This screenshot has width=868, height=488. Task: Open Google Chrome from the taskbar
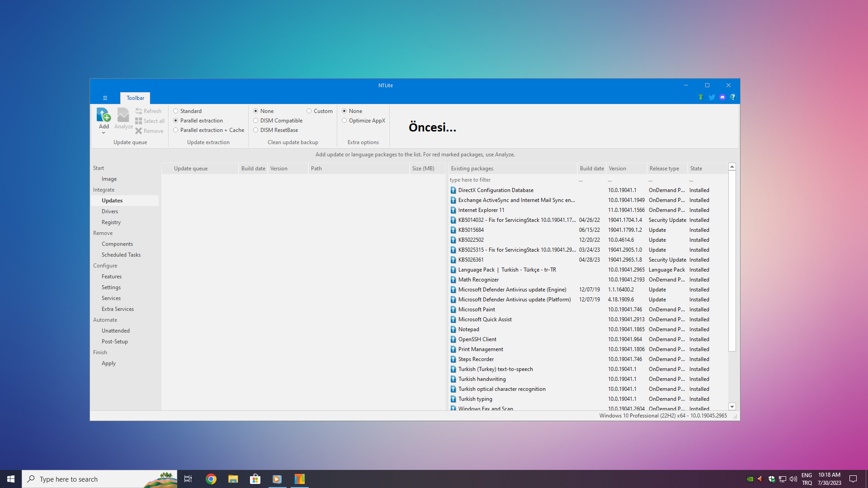(x=211, y=479)
